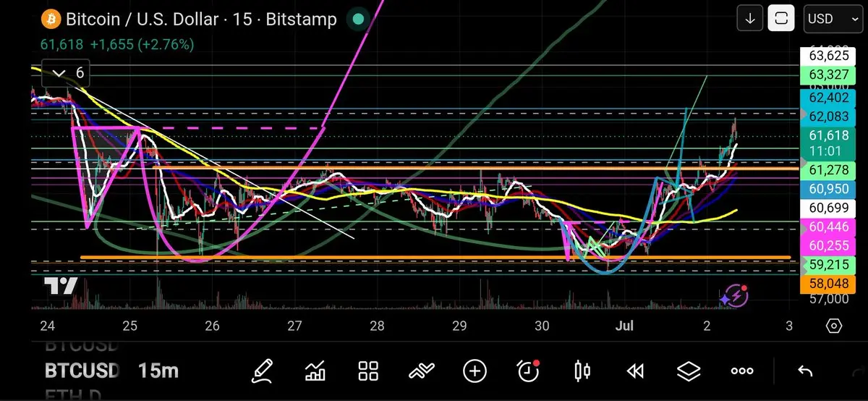Screen dimensions: 868x401
Task: Tap the down arrow button at top right
Action: coord(750,19)
